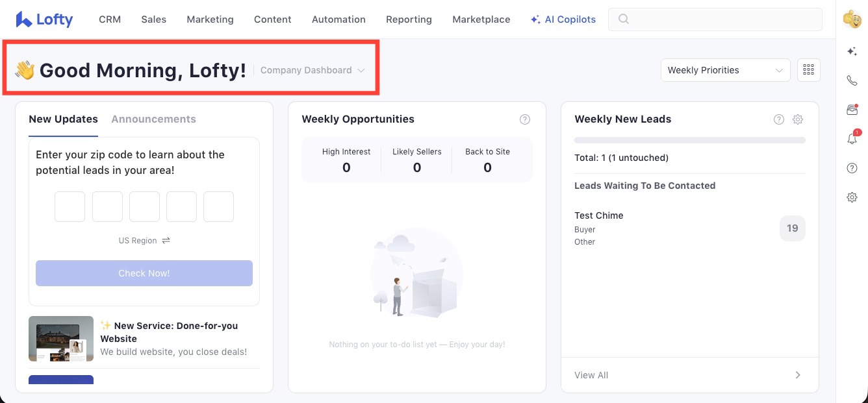This screenshot has width=868, height=403.
Task: Expand the Company Dashboard dropdown
Action: point(313,70)
